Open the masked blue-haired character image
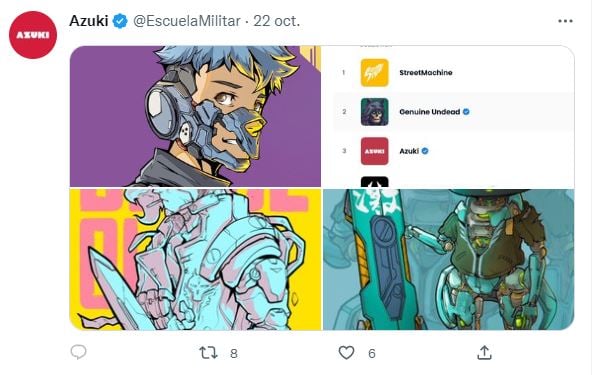605x375 pixels. [x=195, y=116]
